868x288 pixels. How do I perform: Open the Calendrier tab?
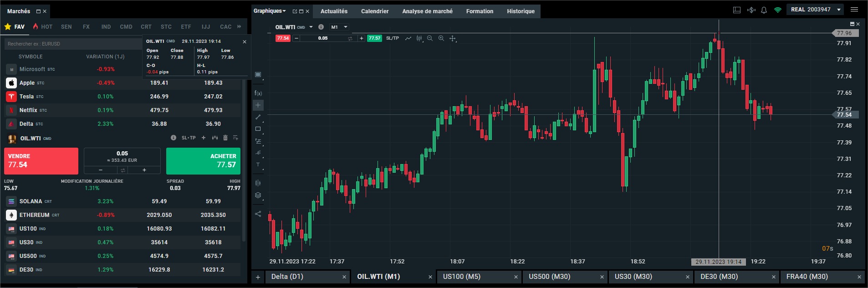click(375, 11)
